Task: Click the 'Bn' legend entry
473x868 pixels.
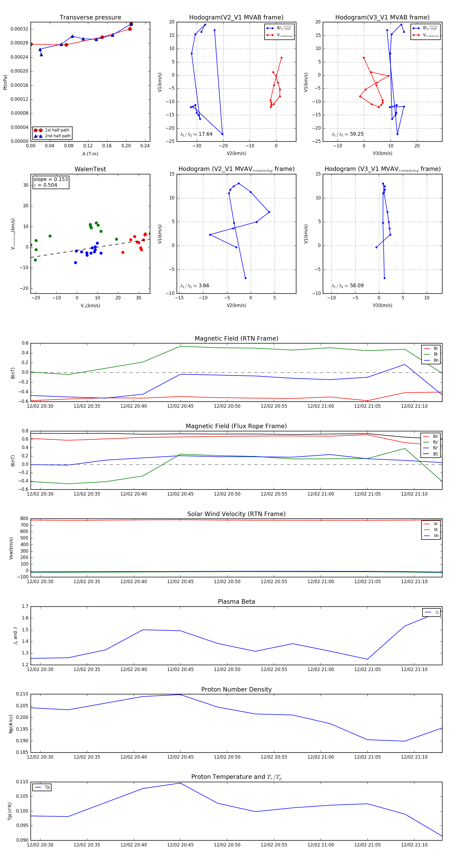Action: pos(431,361)
